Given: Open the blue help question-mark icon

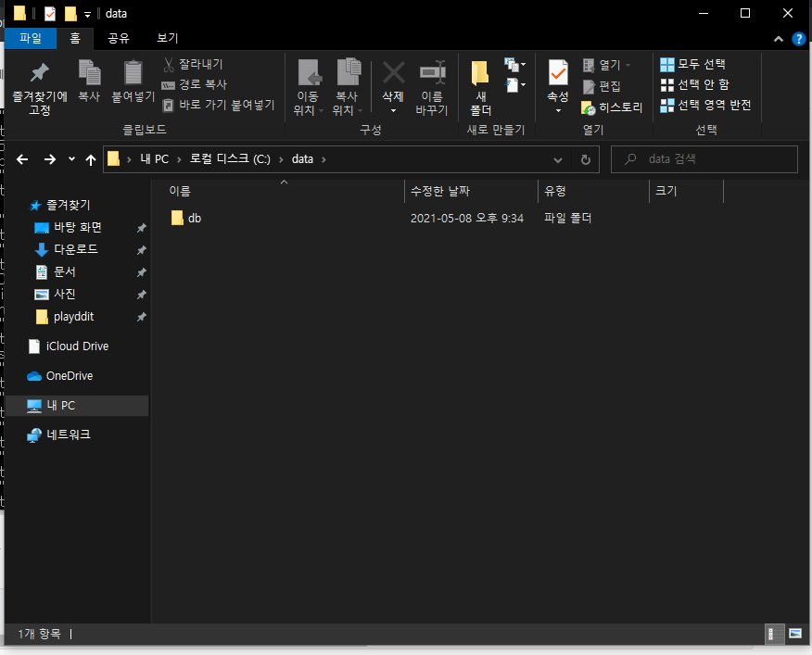Looking at the screenshot, I should click(798, 39).
